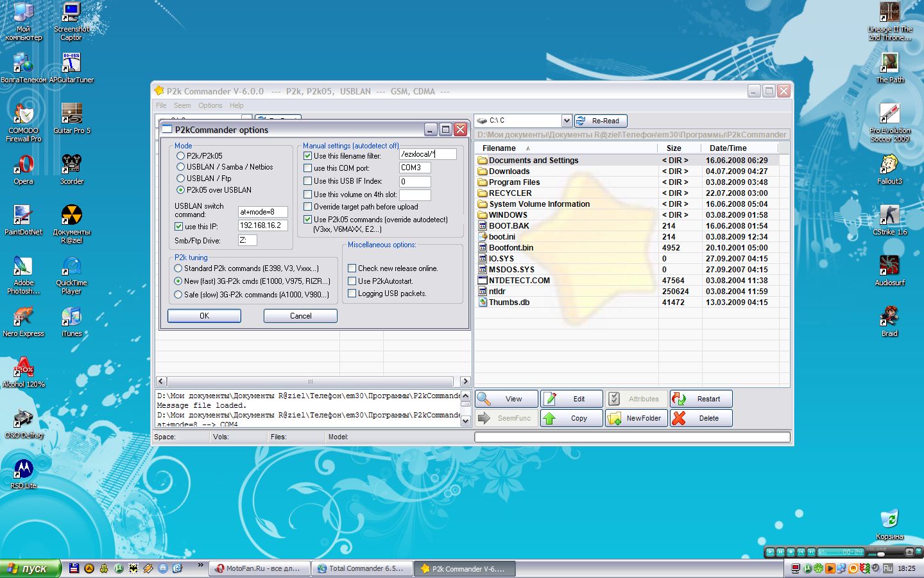The height and width of the screenshot is (578, 924).
Task: Open the File menu
Action: (x=161, y=105)
